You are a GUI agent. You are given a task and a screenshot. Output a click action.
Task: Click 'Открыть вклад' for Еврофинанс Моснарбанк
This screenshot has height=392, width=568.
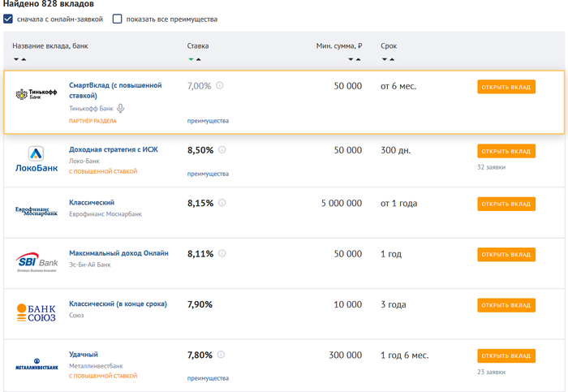(506, 204)
